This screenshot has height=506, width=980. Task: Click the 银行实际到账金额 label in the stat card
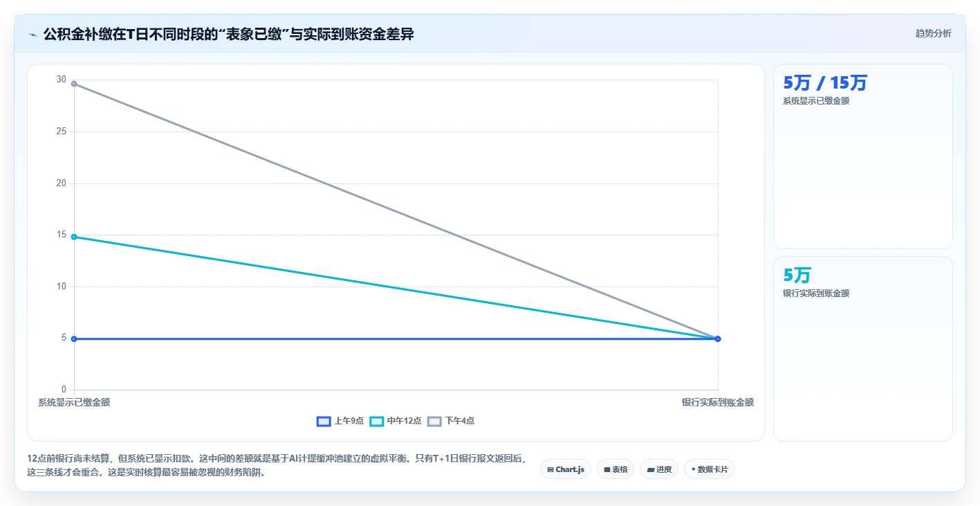tap(816, 293)
